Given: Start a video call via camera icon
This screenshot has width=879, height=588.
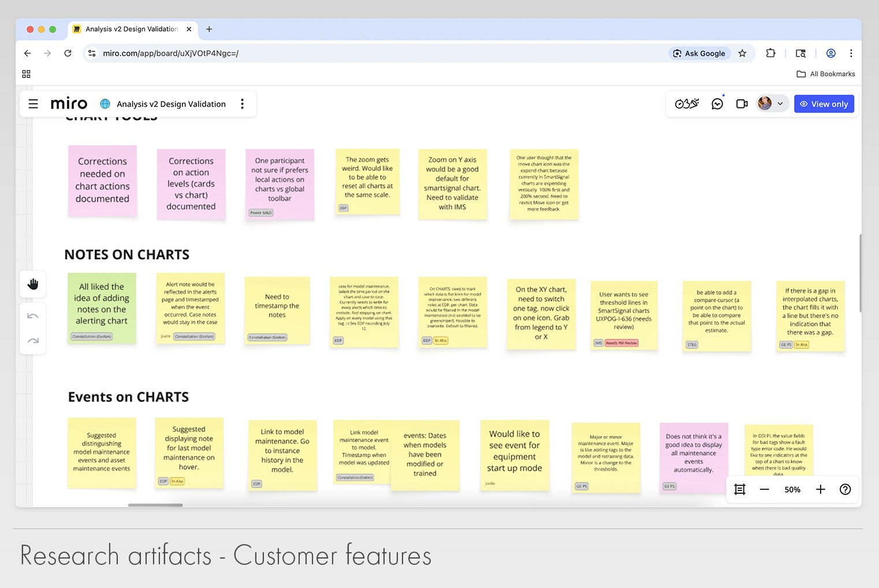Looking at the screenshot, I should 742,104.
